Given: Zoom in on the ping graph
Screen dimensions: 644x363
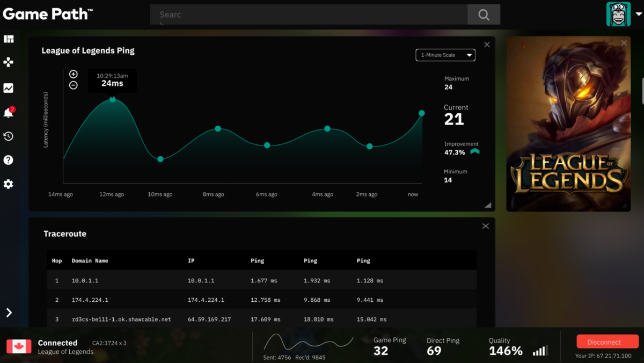Looking at the screenshot, I should 74,74.
